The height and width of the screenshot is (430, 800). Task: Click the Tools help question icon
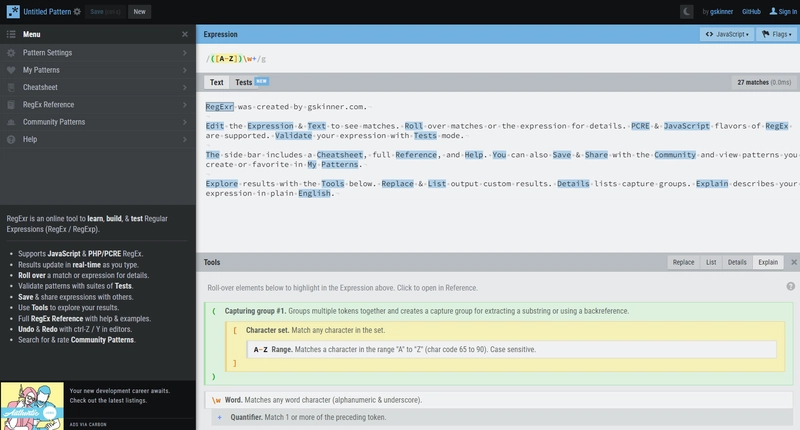(790, 287)
